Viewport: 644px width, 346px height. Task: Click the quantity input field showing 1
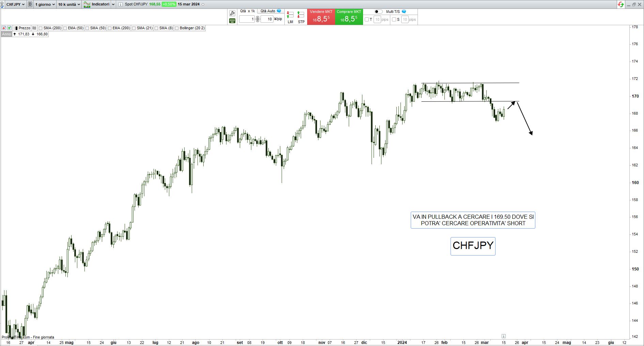(247, 19)
